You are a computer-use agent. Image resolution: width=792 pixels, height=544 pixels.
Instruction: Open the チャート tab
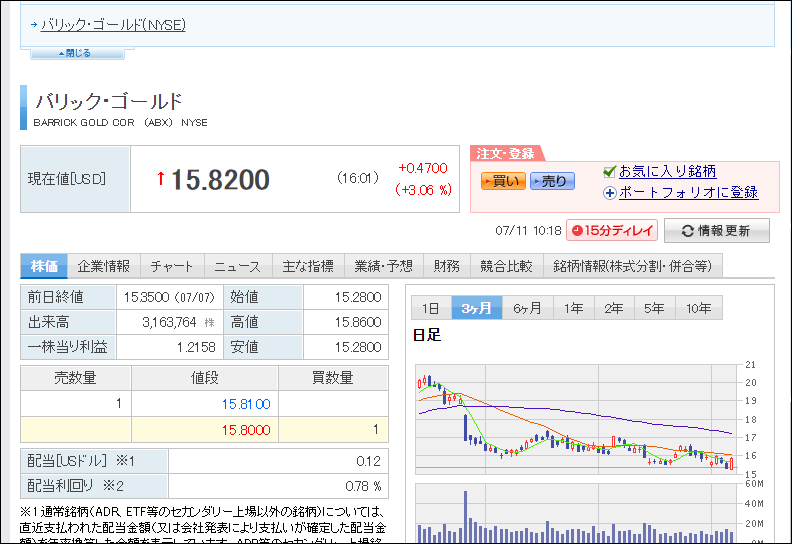pyautogui.click(x=172, y=266)
